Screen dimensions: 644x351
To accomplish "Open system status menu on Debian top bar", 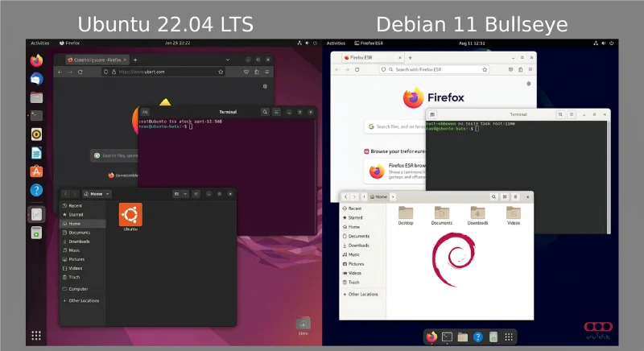I will 603,43.
